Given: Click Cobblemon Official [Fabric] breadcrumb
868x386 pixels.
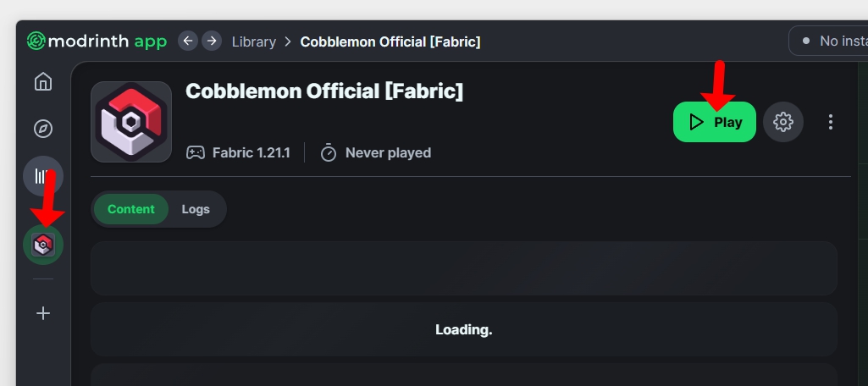Looking at the screenshot, I should point(390,41).
